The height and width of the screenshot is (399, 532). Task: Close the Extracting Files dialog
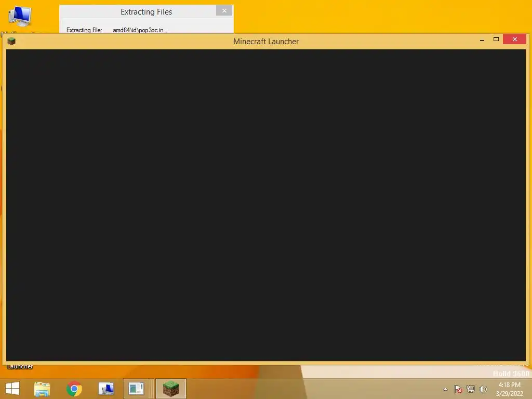[x=224, y=11]
